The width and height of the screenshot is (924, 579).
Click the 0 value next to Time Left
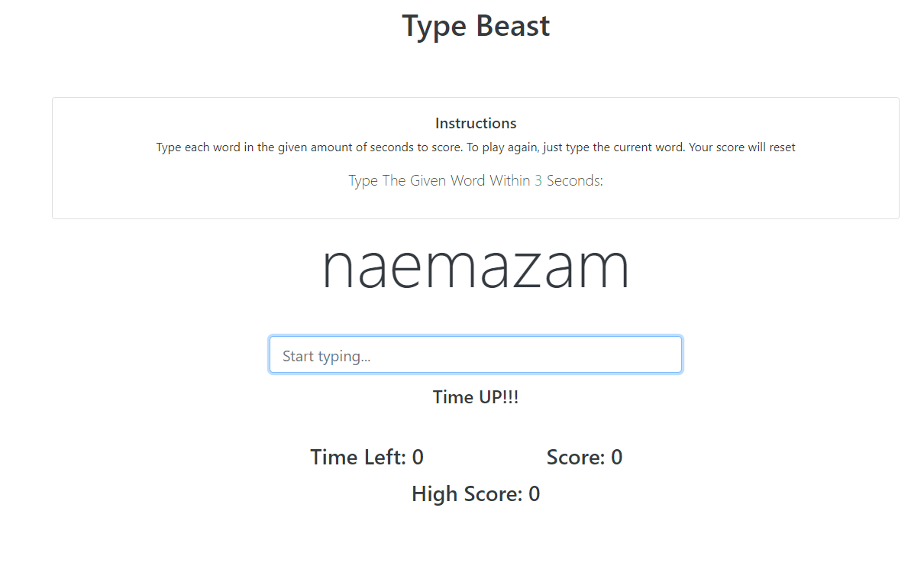[x=418, y=458]
